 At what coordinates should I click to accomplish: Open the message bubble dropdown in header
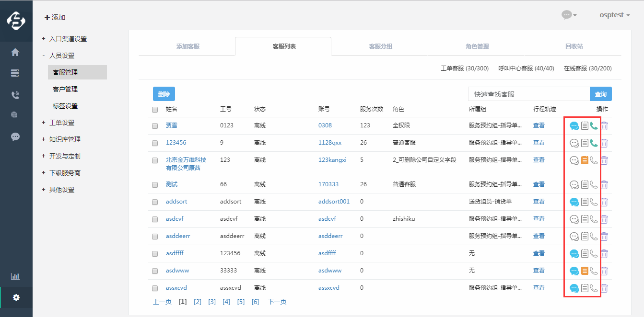(569, 15)
